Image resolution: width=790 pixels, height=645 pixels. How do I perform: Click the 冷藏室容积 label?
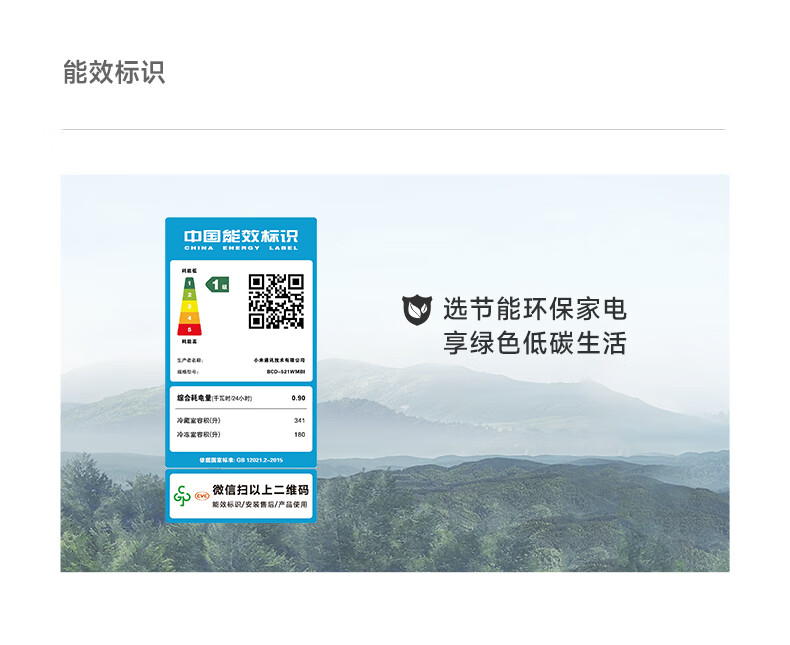point(199,420)
